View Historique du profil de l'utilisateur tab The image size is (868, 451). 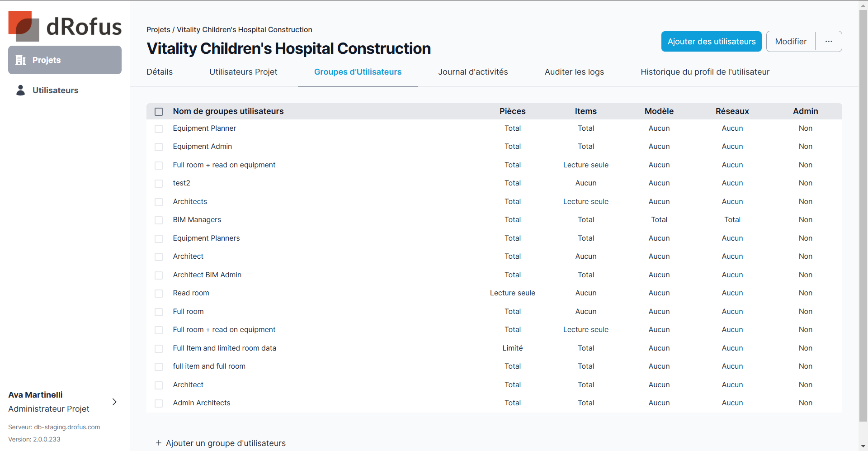coord(705,72)
